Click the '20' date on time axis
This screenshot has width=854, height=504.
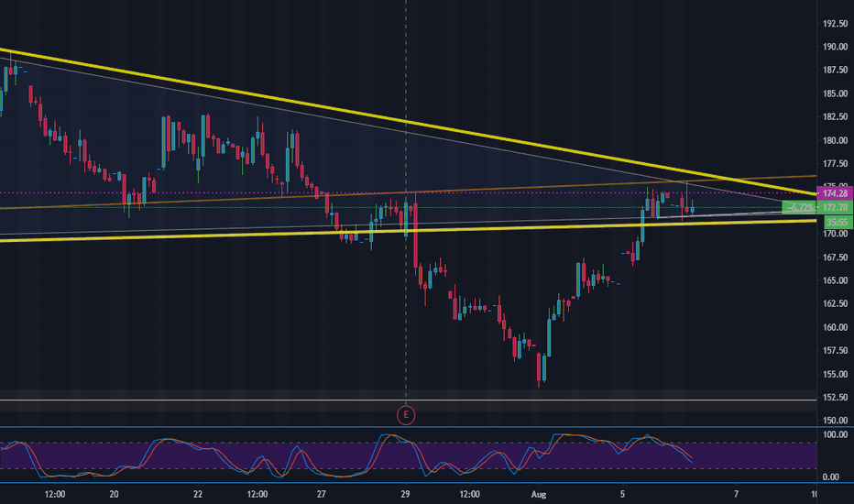tap(114, 495)
